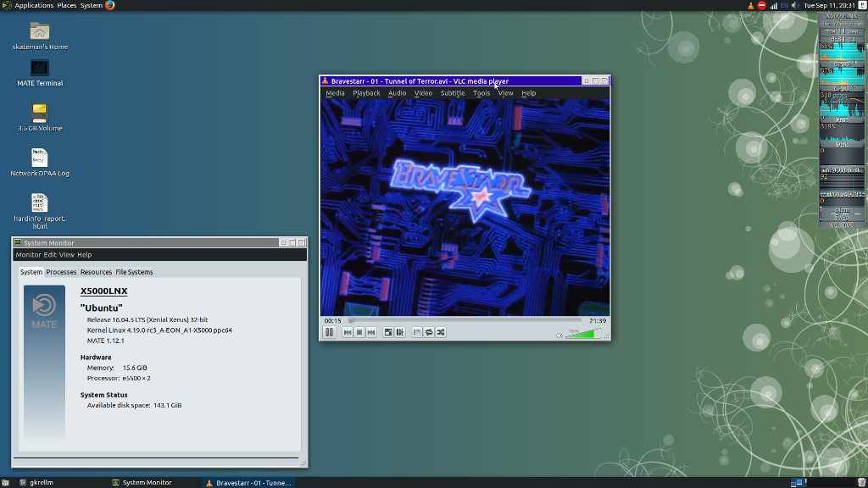
Task: Click the BraveStarr video display area
Action: [465, 208]
